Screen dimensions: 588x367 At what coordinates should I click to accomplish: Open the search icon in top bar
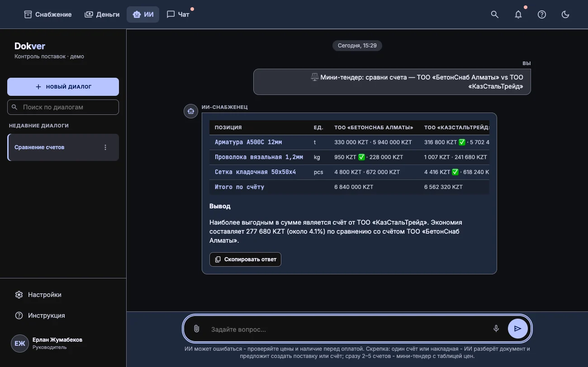pyautogui.click(x=495, y=14)
